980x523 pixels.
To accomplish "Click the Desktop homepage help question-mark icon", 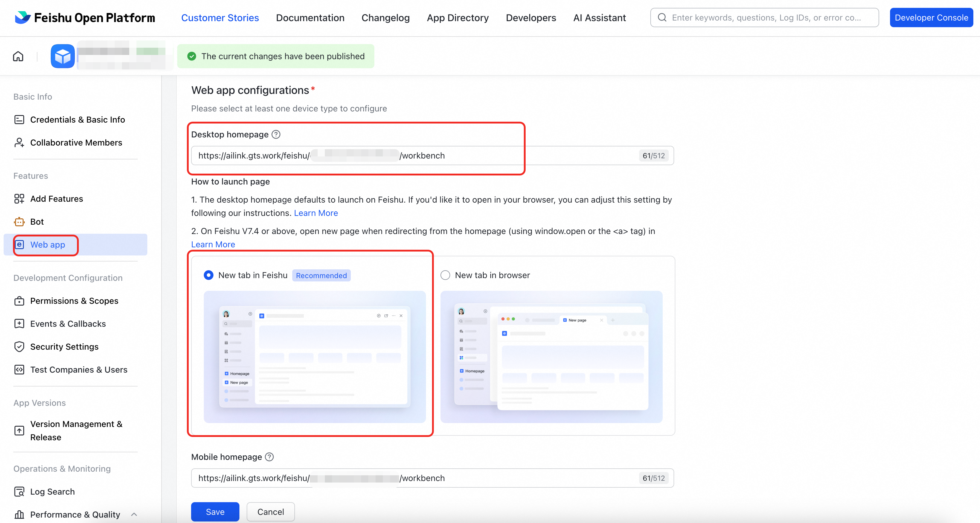I will [x=276, y=134].
